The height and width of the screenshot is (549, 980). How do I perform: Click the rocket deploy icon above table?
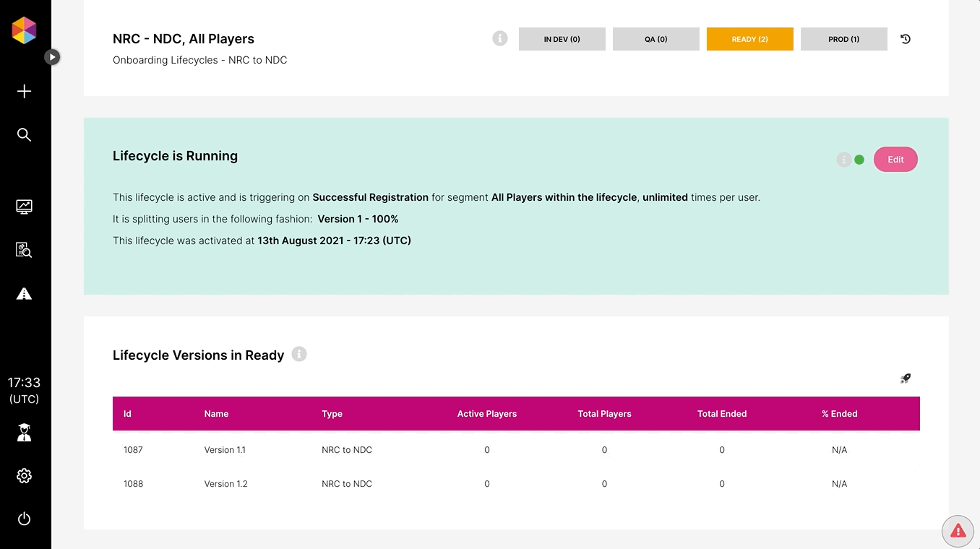[x=906, y=379]
